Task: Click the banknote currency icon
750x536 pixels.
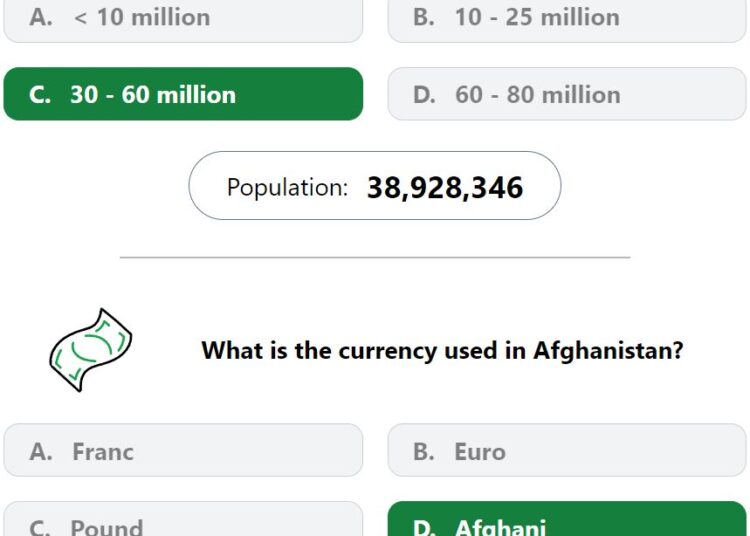Action: point(91,350)
